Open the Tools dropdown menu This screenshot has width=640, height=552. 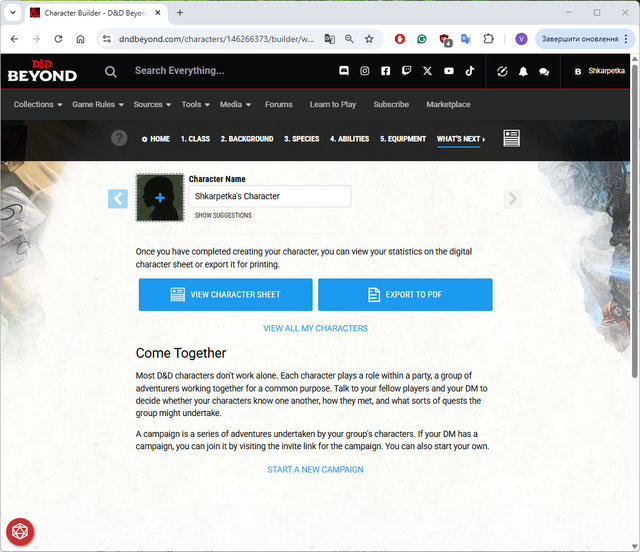pyautogui.click(x=195, y=104)
